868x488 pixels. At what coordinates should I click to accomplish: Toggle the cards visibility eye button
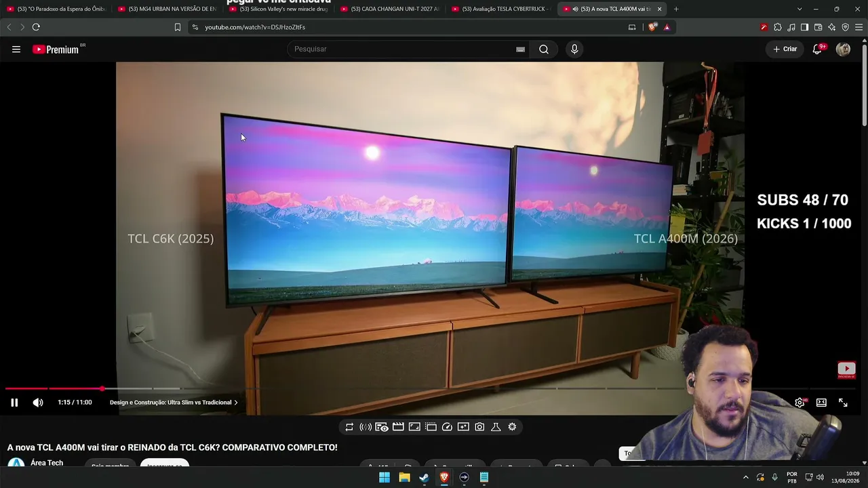[382, 427]
